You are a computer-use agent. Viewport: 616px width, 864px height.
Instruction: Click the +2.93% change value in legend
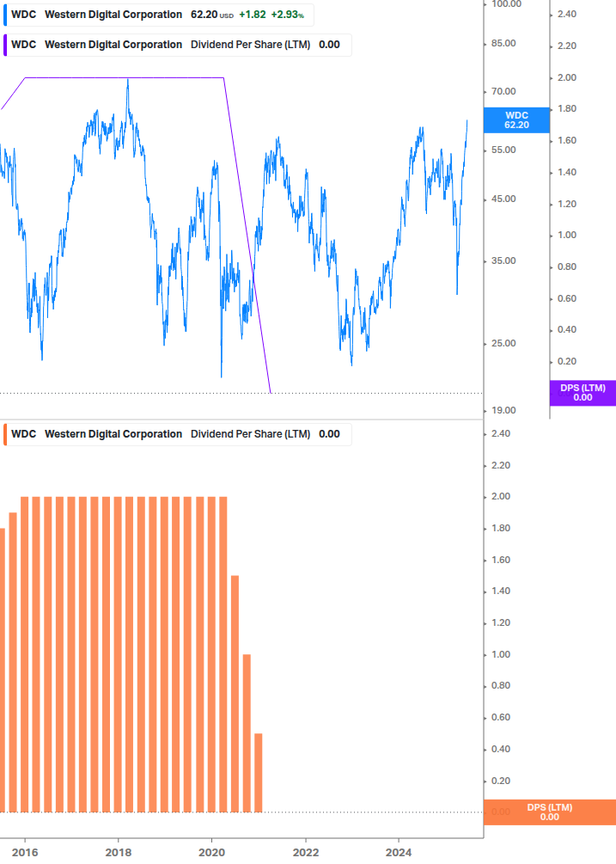[287, 15]
